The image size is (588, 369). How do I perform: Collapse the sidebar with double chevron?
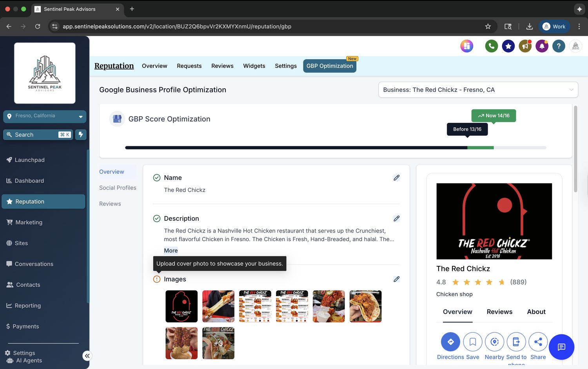pos(87,356)
